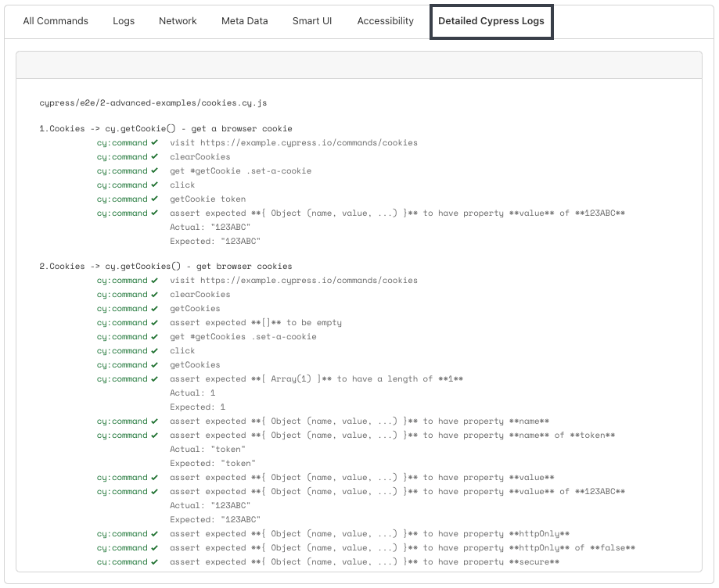Click checkmark beside 'property **secure**' assertion
Viewport: 719px width, 588px height.
point(155,562)
